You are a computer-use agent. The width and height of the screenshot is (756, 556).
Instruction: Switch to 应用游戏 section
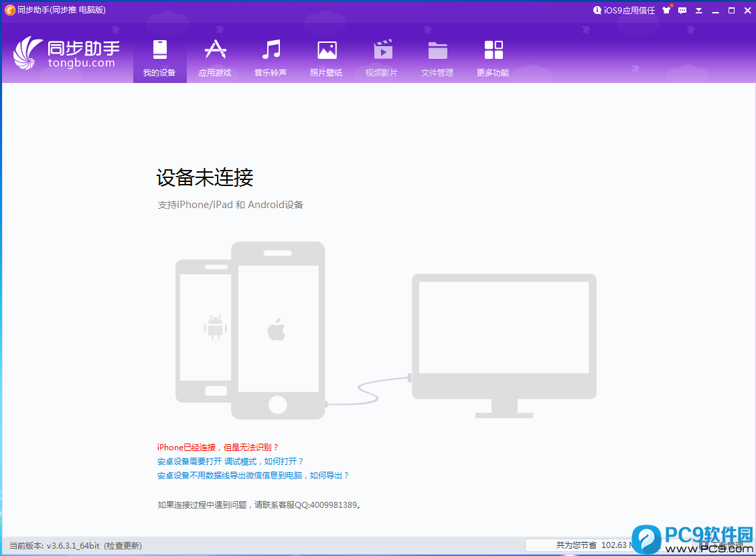(215, 59)
